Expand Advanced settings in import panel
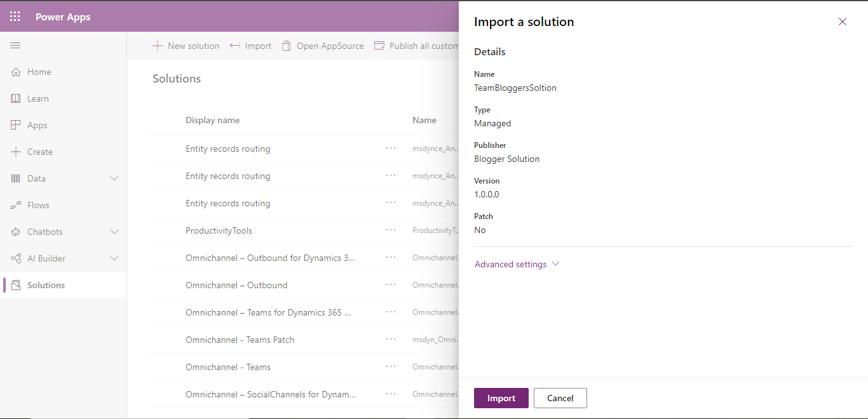This screenshot has height=419, width=868. (517, 264)
